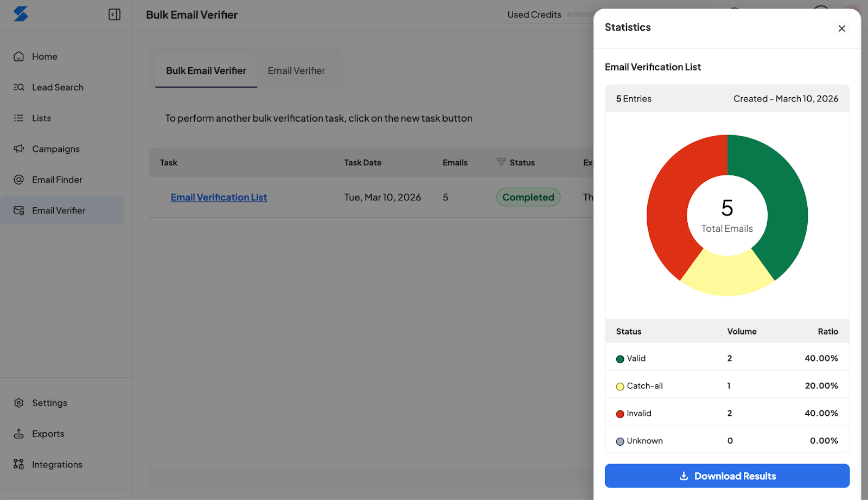The width and height of the screenshot is (868, 500).
Task: Select the Bulk Email Verifier tab
Action: (x=206, y=71)
